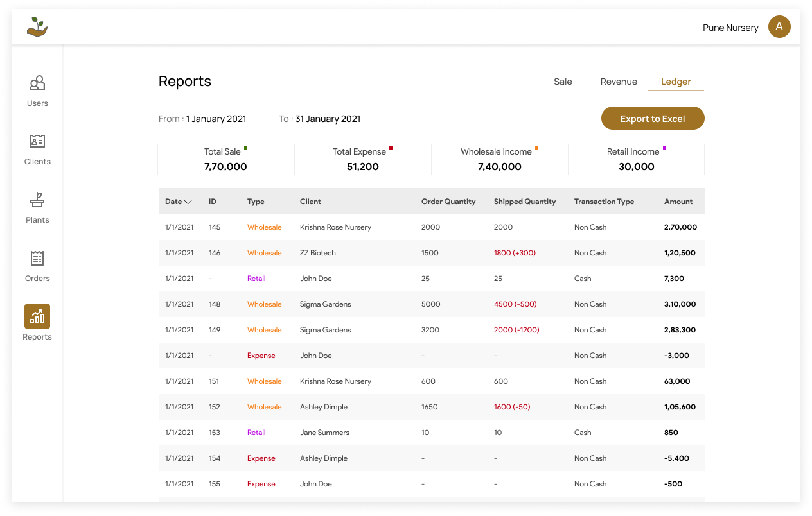812x516 pixels.
Task: Click the Pune Nursery account name
Action: click(x=730, y=28)
